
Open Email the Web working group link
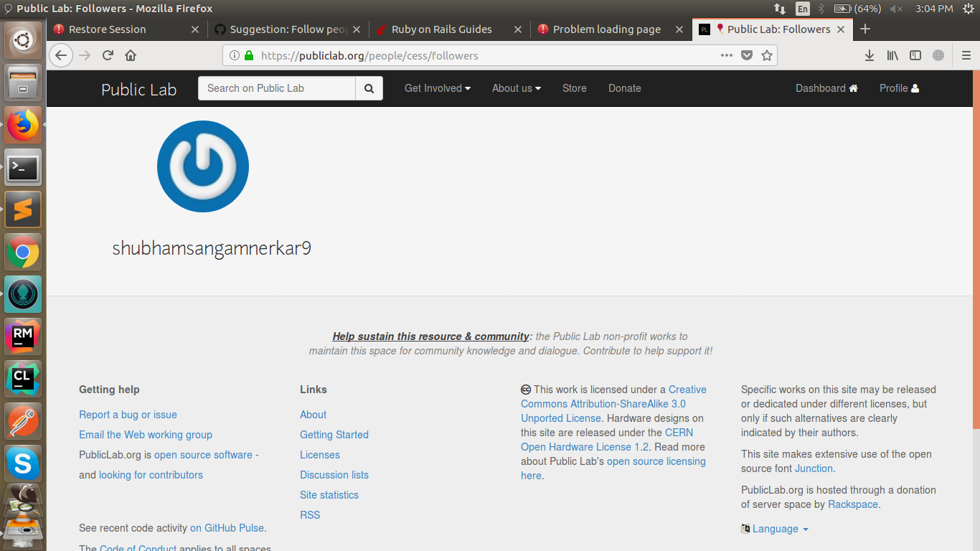(146, 435)
